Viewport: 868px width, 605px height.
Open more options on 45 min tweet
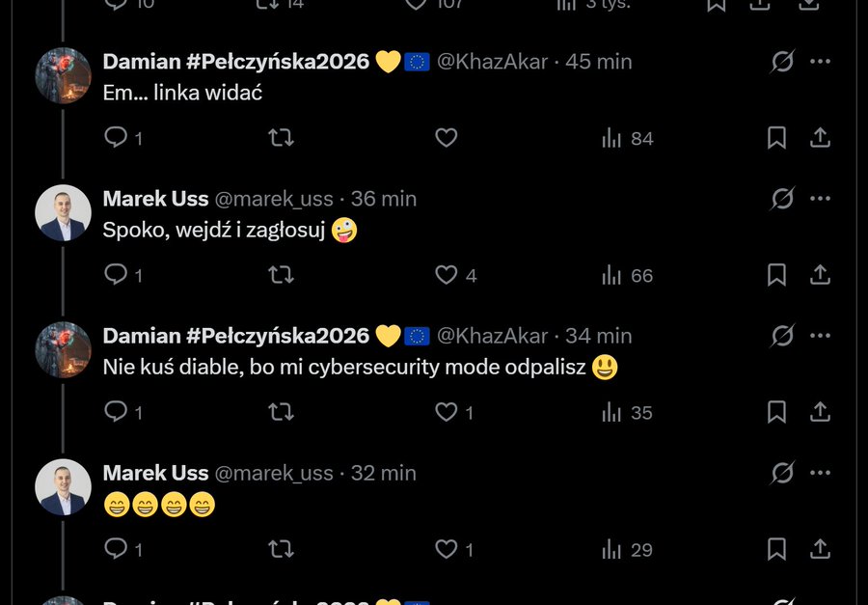[820, 62]
